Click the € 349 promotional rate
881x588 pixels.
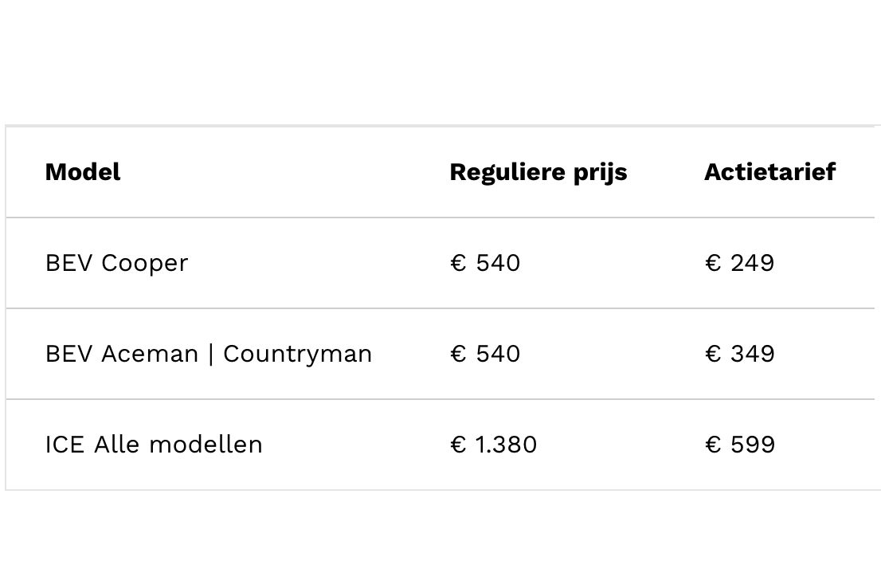[739, 354]
